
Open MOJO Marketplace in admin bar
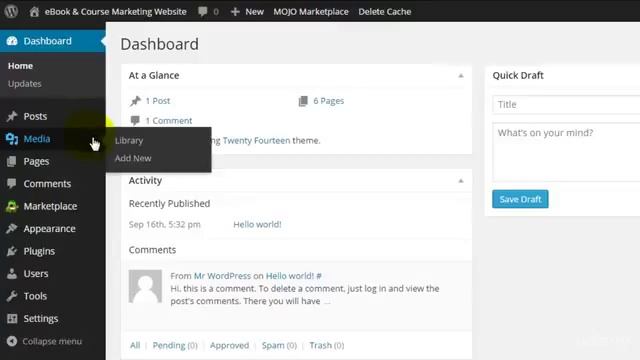(x=311, y=12)
